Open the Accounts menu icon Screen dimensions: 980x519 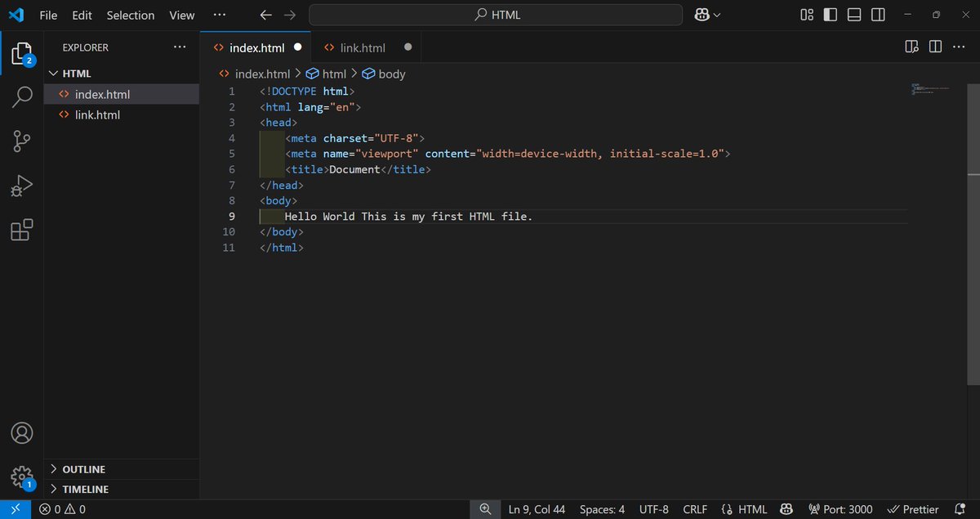(x=22, y=432)
